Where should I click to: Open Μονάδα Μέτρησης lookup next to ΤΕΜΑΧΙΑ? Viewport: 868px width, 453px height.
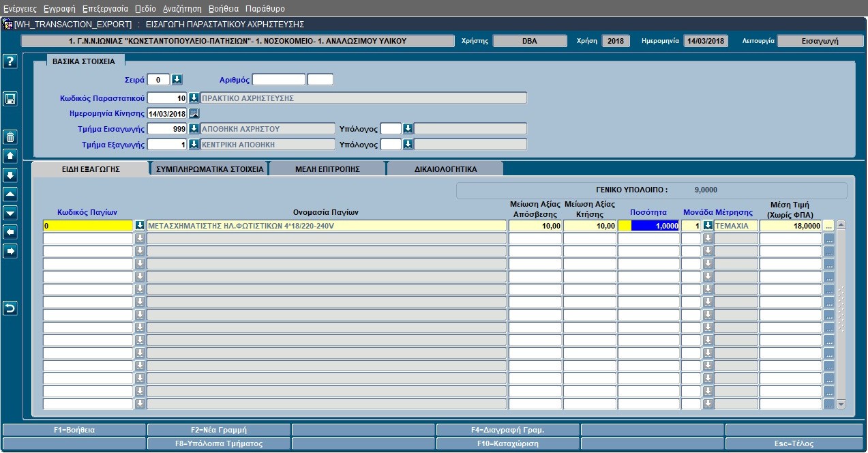pos(708,225)
